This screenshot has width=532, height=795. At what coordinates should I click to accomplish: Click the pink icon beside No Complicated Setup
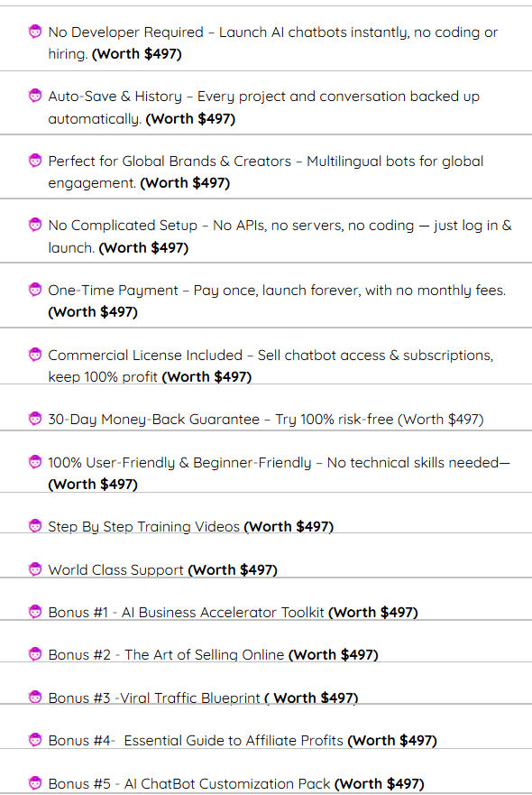[35, 225]
